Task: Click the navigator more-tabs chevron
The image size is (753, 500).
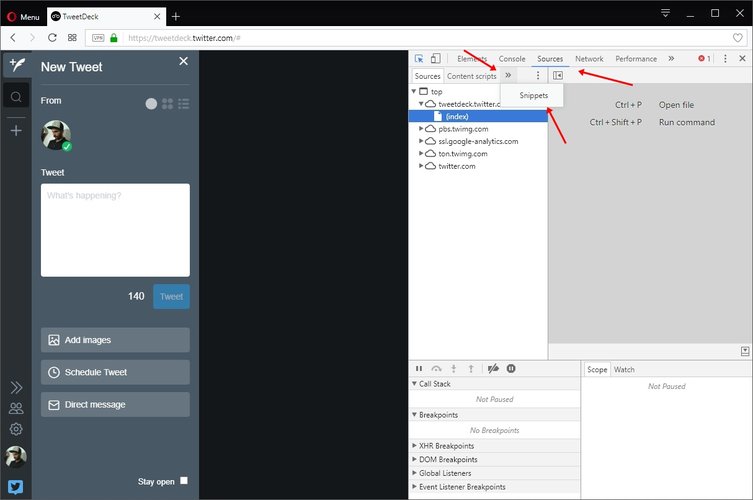Action: pos(508,75)
